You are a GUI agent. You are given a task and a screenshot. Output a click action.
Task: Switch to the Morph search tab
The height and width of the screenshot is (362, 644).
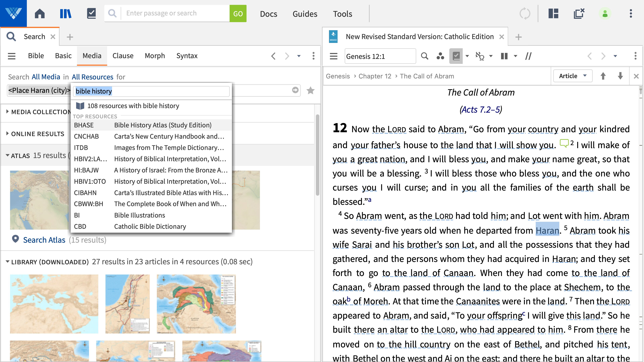pyautogui.click(x=155, y=55)
